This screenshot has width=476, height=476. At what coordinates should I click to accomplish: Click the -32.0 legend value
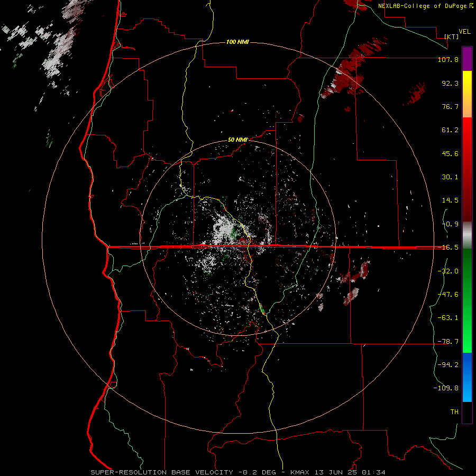point(448,271)
